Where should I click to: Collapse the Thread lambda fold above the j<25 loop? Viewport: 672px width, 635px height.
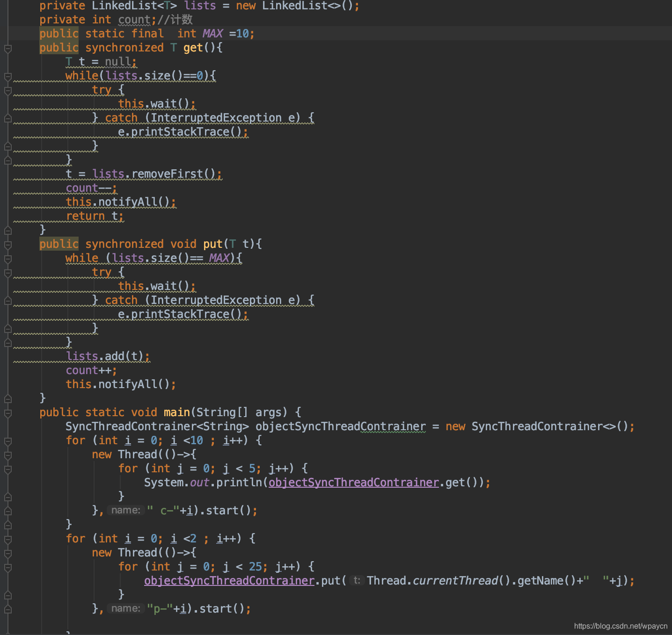click(x=8, y=553)
